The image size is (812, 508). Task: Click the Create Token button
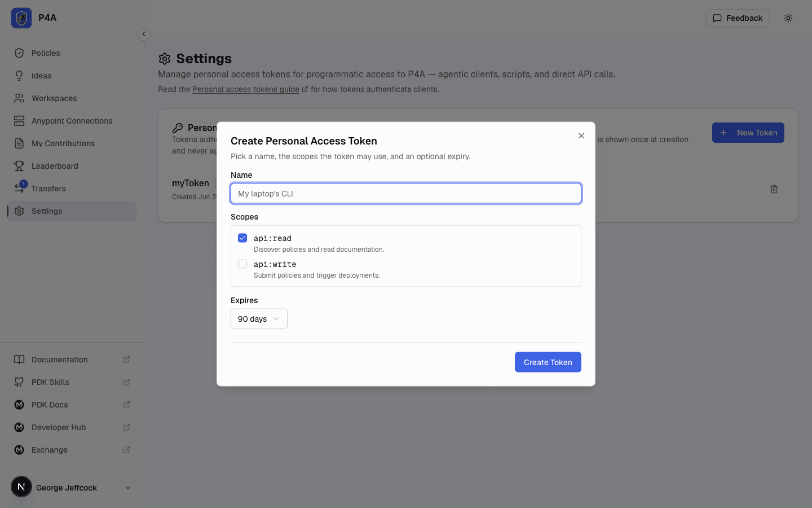click(548, 362)
